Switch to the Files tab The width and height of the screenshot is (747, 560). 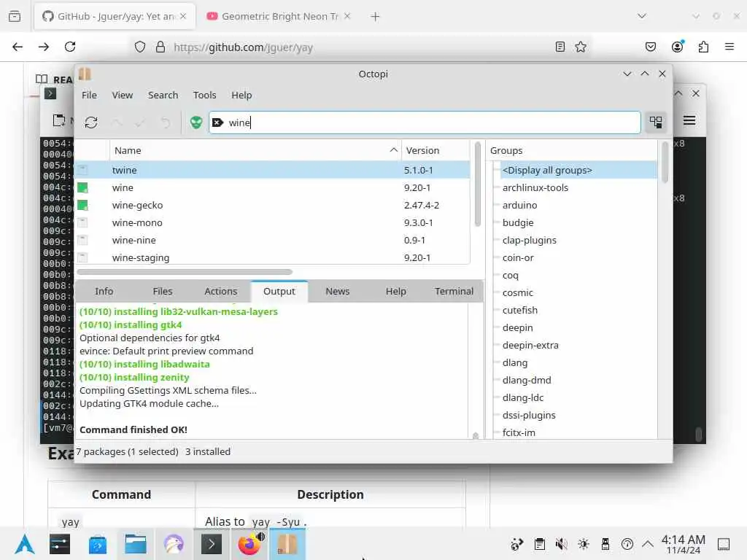tap(163, 292)
